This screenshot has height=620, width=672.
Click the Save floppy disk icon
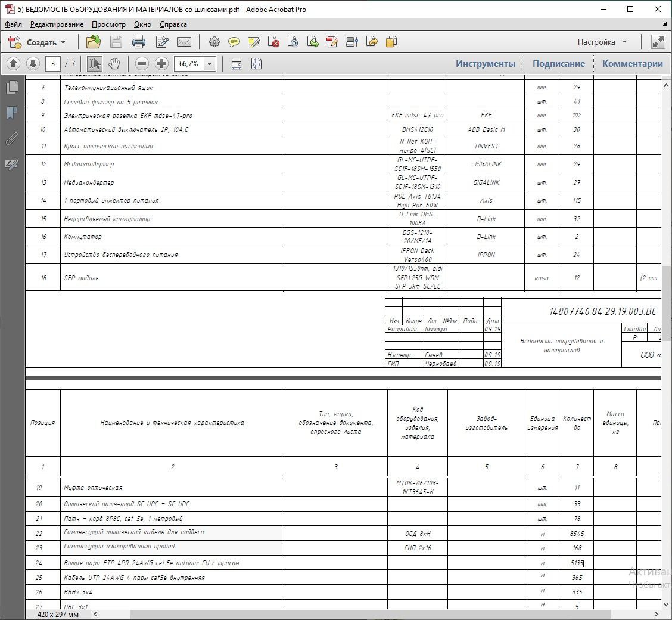coord(116,42)
